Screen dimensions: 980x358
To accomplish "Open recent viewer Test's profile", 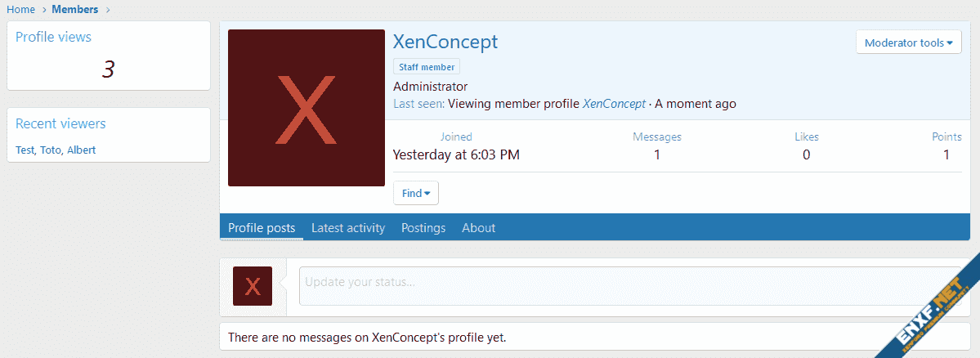I will 25,150.
